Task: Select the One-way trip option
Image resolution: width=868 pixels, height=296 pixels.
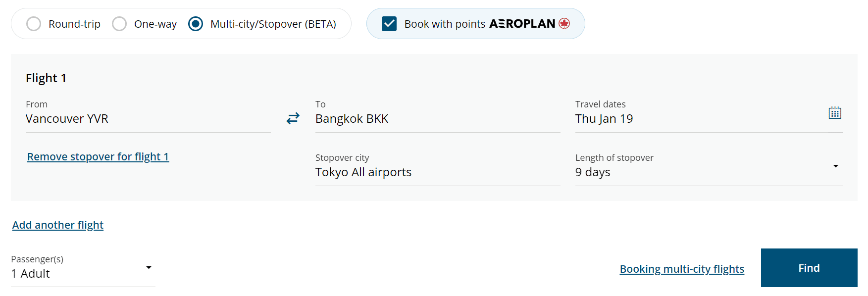Action: pyautogui.click(x=119, y=24)
